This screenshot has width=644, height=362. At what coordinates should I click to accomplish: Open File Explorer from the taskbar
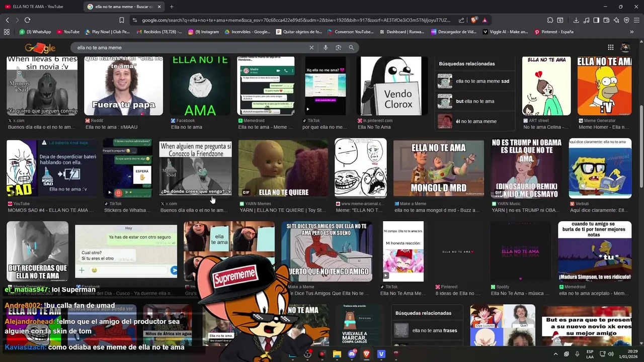337,354
